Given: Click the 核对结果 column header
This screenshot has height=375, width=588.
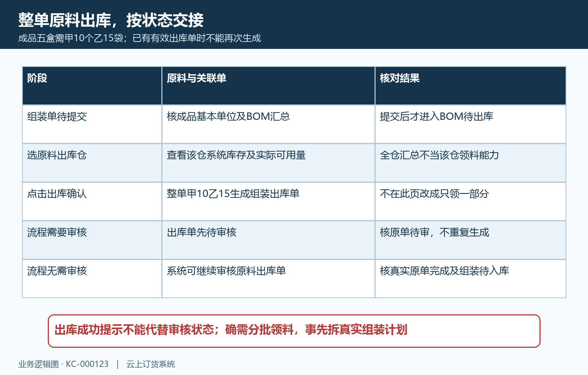Looking at the screenshot, I should [470, 86].
